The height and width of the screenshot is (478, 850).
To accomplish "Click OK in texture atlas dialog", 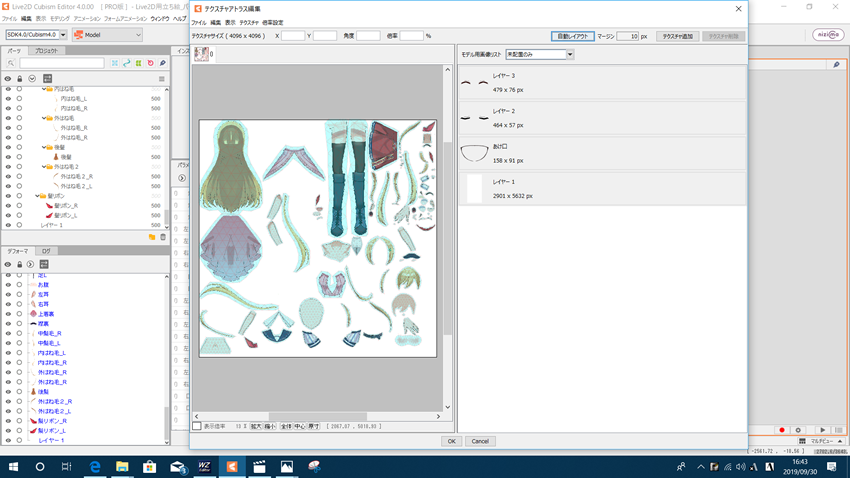I will 452,441.
